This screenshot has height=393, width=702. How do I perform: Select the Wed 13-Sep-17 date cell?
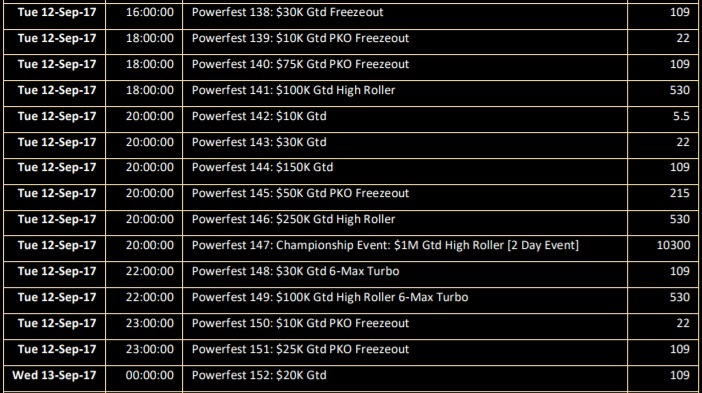pyautogui.click(x=54, y=375)
